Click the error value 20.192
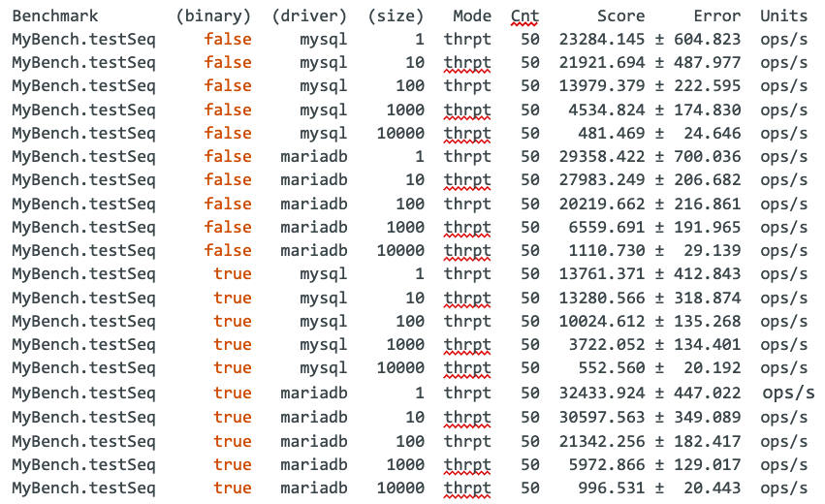Screen dimensions: 825x504 (712, 367)
